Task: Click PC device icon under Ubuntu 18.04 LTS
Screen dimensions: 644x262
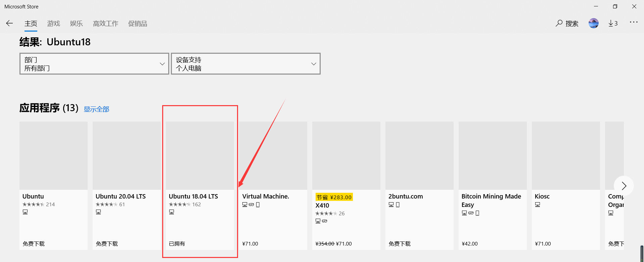Action: [x=172, y=212]
